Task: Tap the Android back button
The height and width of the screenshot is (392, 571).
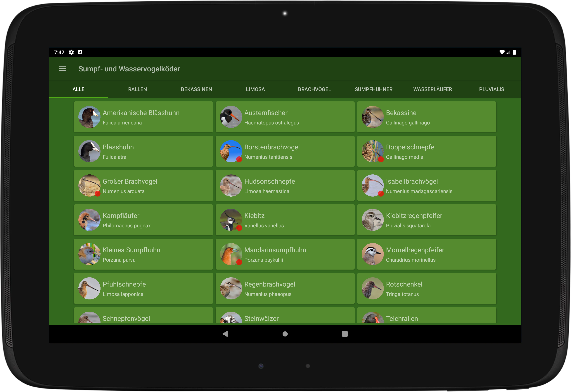Action: point(225,334)
